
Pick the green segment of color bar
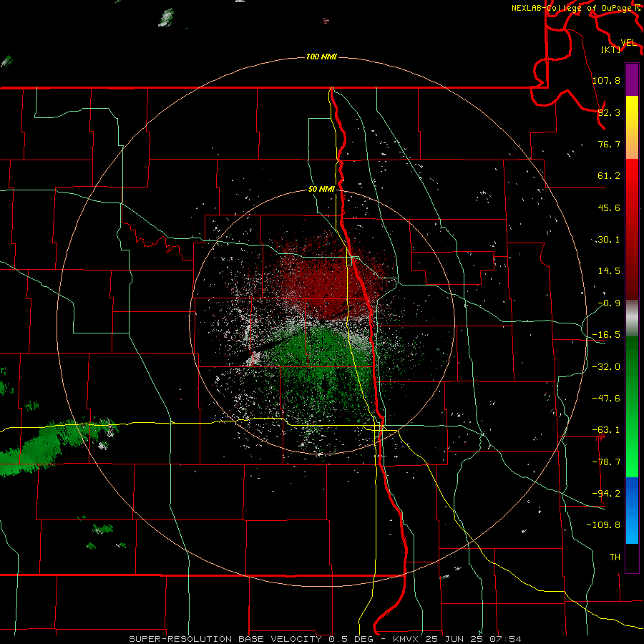[632, 406]
